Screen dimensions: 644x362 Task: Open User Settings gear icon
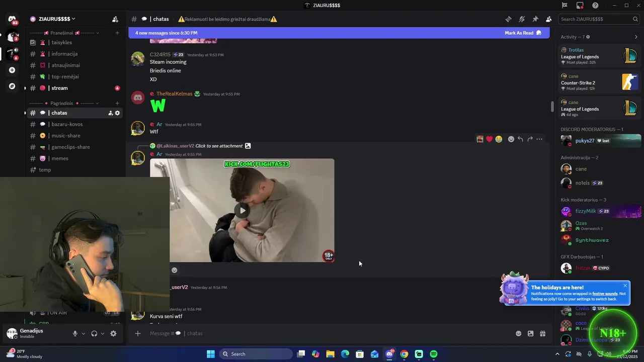click(113, 333)
